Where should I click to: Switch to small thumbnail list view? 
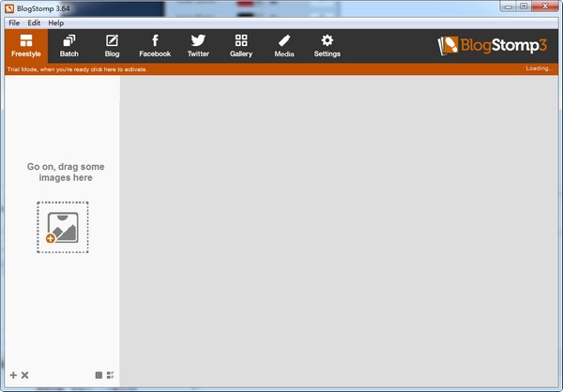pyautogui.click(x=110, y=375)
